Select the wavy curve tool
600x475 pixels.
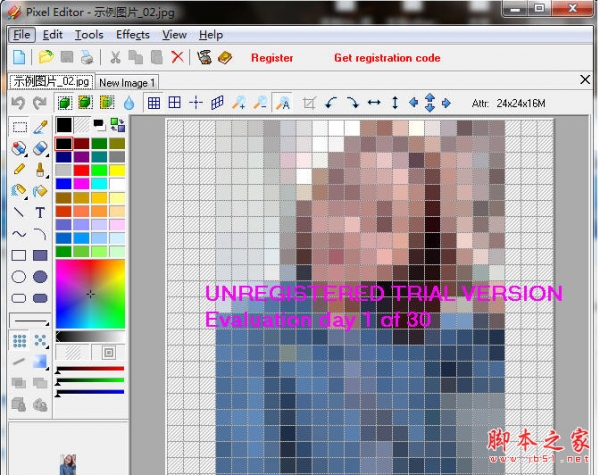tap(19, 233)
